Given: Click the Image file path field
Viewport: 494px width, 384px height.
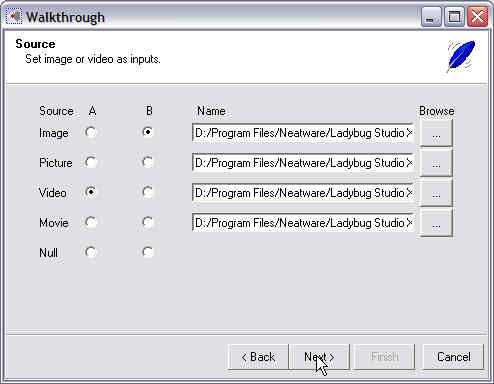Looking at the screenshot, I should (x=303, y=133).
